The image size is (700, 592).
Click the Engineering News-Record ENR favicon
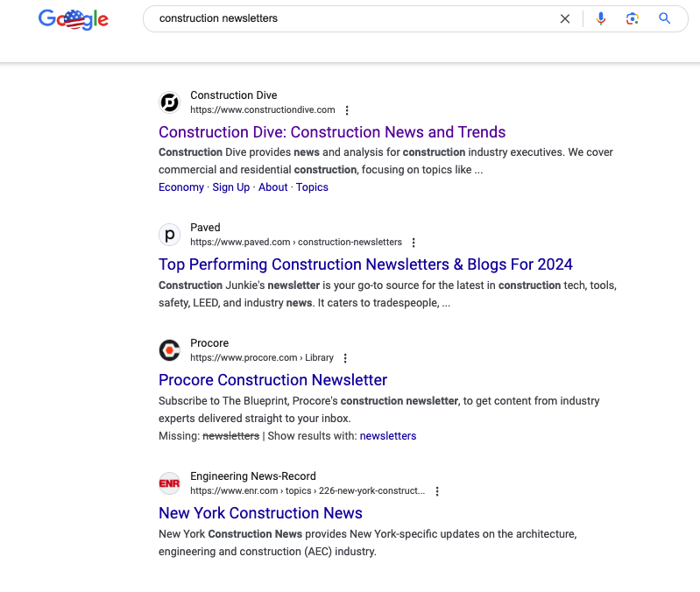169,483
